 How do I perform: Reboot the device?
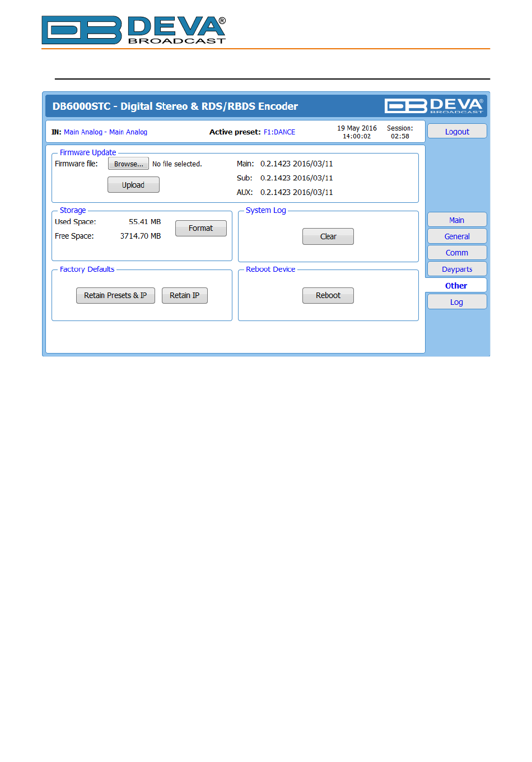click(x=328, y=295)
